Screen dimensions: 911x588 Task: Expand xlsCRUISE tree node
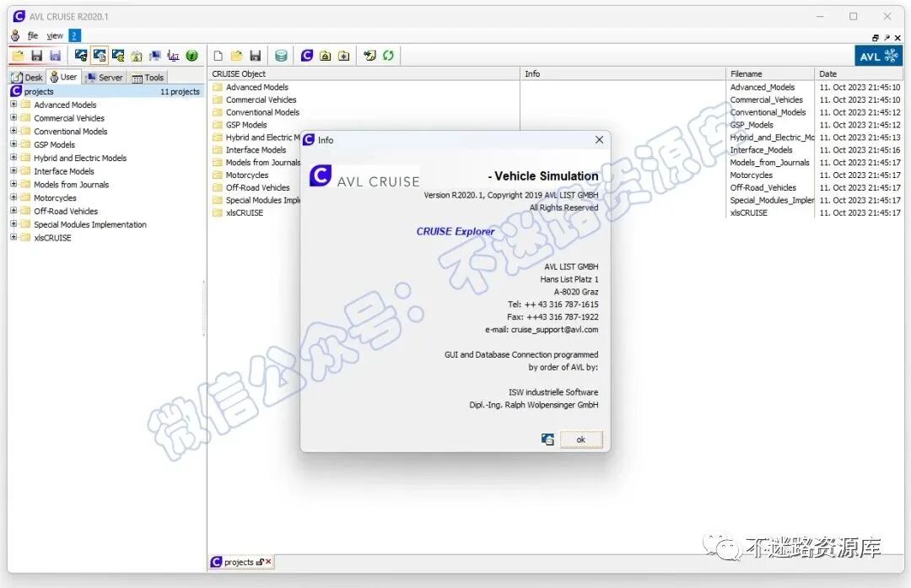pyautogui.click(x=13, y=238)
